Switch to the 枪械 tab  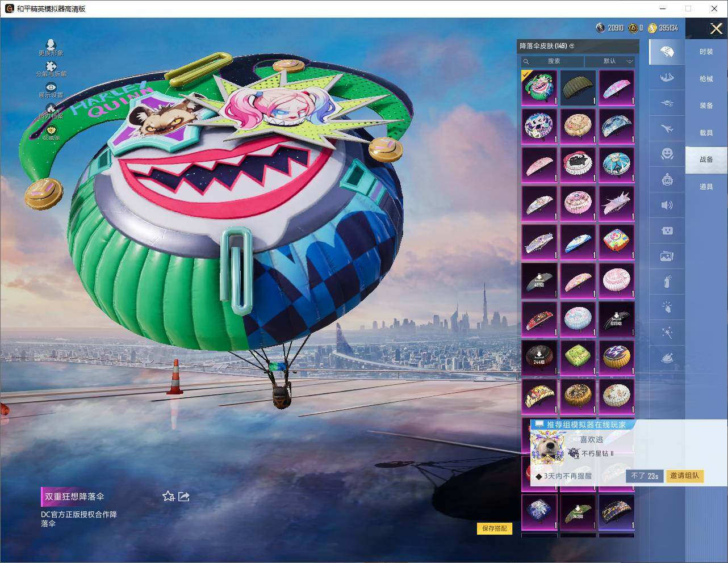click(x=706, y=79)
